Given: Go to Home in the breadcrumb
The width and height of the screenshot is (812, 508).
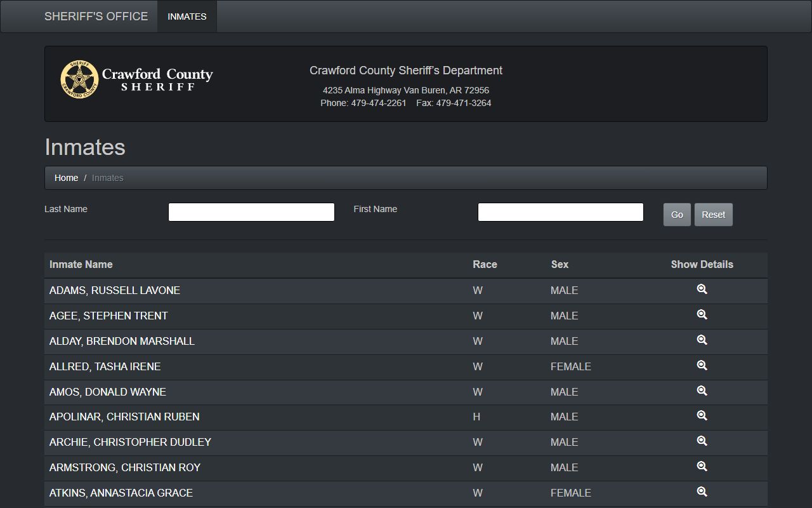Looking at the screenshot, I should point(66,178).
